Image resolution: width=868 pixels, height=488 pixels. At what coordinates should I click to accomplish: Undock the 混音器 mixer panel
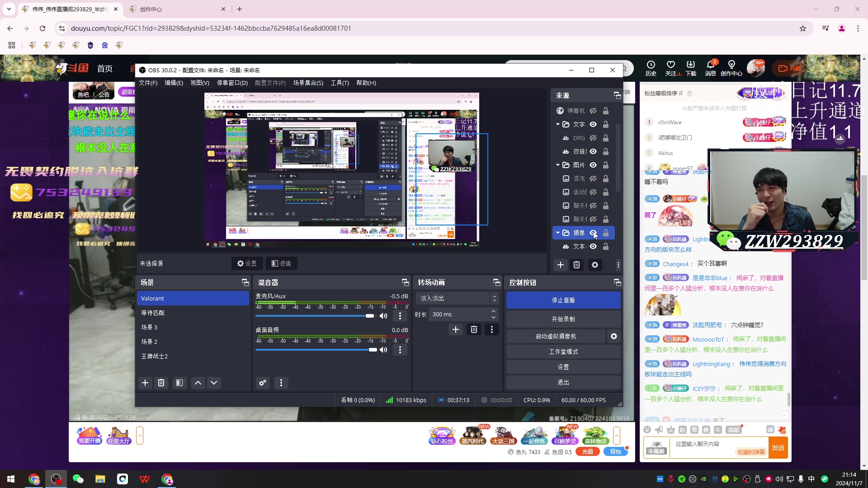(x=406, y=282)
